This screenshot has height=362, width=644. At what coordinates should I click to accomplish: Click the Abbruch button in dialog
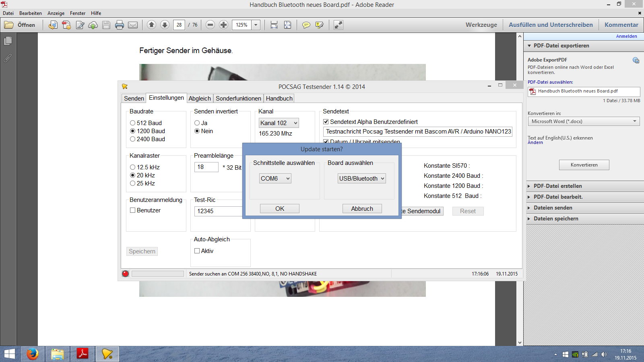[x=362, y=209]
